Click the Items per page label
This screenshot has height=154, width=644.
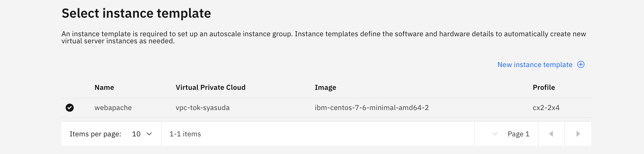pyautogui.click(x=95, y=134)
